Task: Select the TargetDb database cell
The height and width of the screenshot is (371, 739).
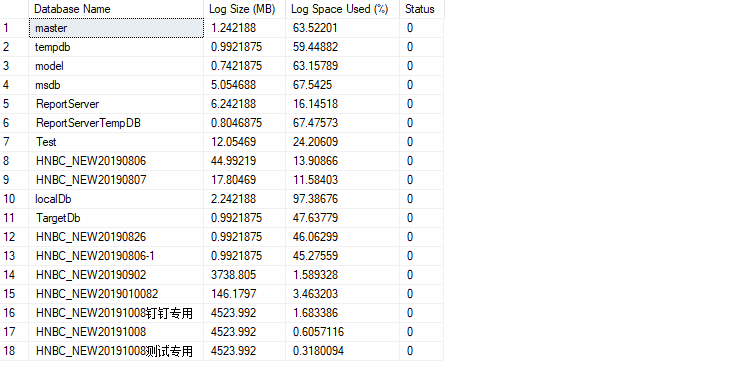Action: pos(116,218)
